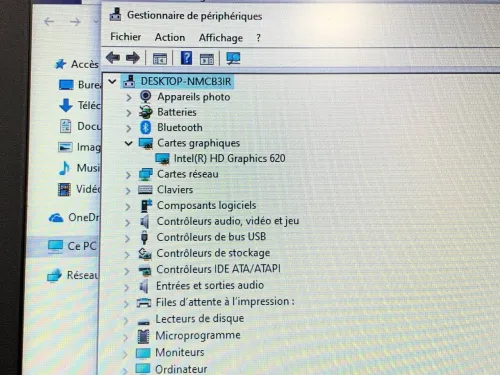Image resolution: width=500 pixels, height=375 pixels.
Task: Click the Intel(R) HD Graphics 620 adapter icon
Action: (x=162, y=159)
